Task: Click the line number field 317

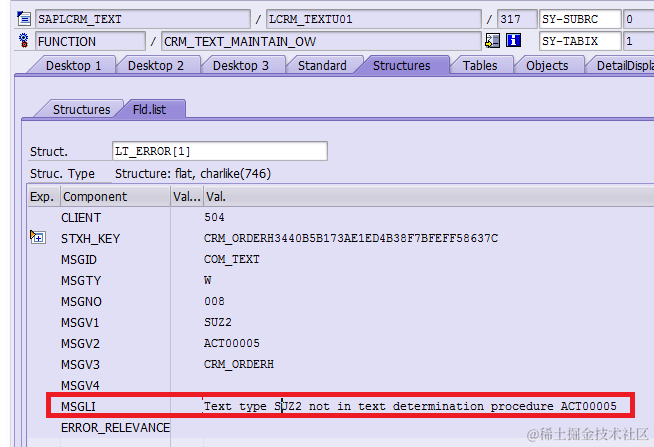Action: [x=517, y=19]
